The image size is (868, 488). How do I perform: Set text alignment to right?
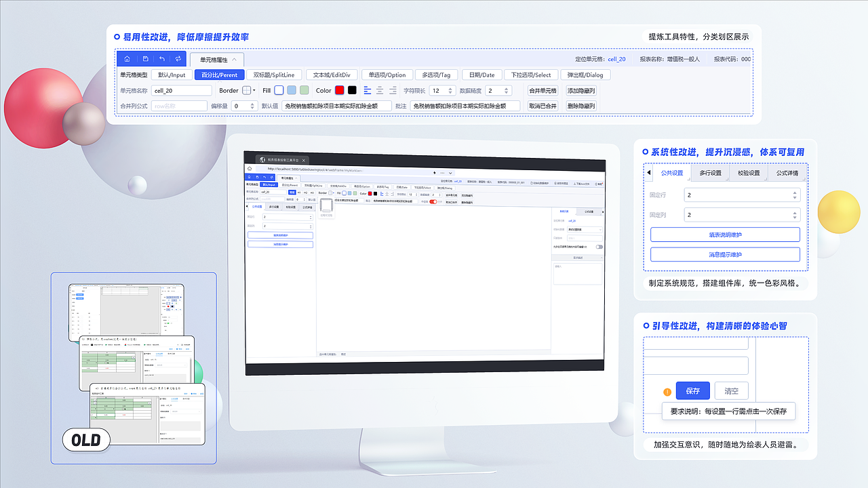[x=392, y=90]
